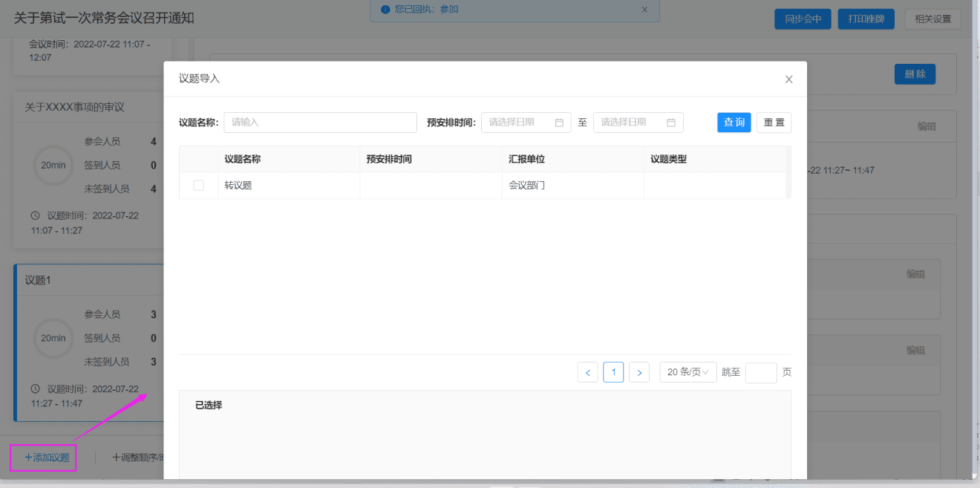This screenshot has width=980, height=488.
Task: Click the 添加议题 link
Action: [48, 458]
